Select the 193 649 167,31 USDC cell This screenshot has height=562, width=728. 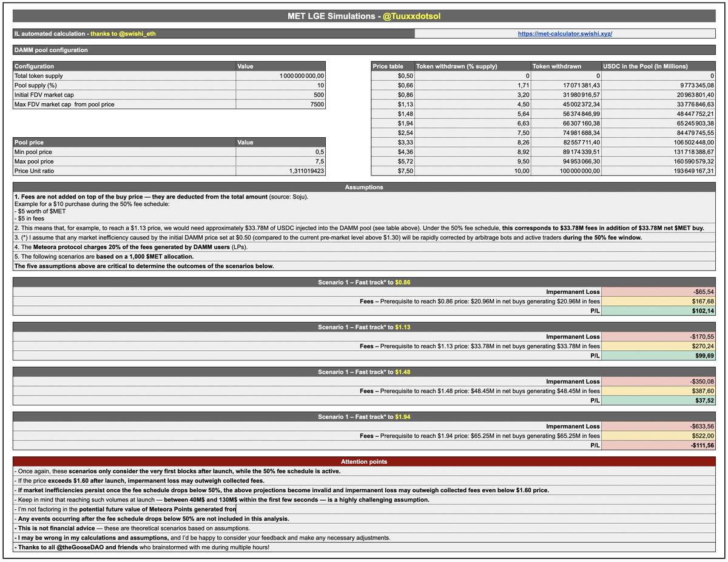click(x=659, y=171)
